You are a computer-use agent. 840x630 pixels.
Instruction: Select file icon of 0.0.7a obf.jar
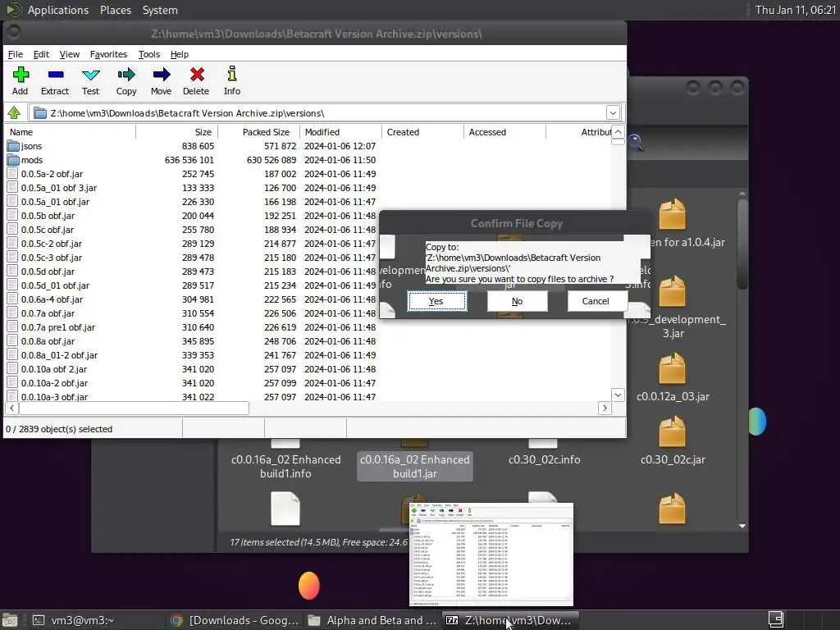point(12,313)
